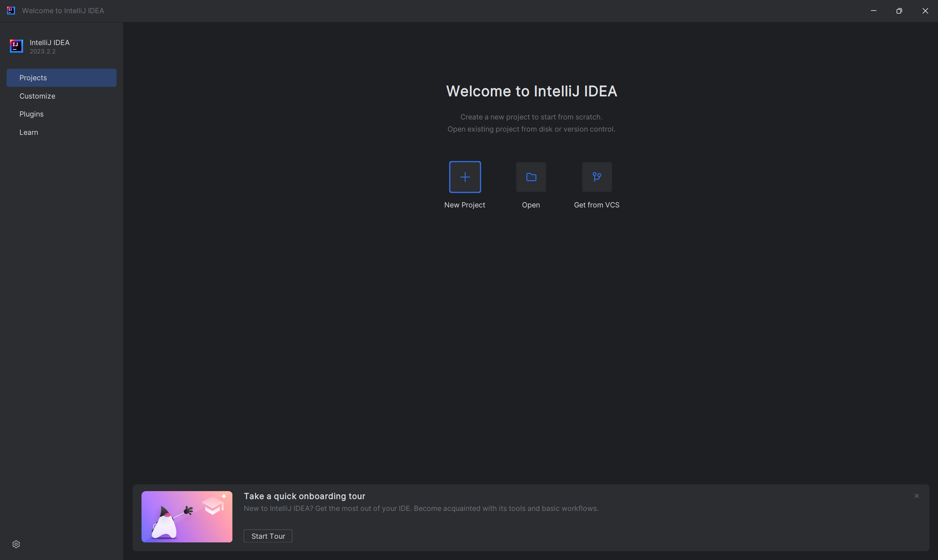
Task: Click the Get from VCS branch icon
Action: pos(596,177)
